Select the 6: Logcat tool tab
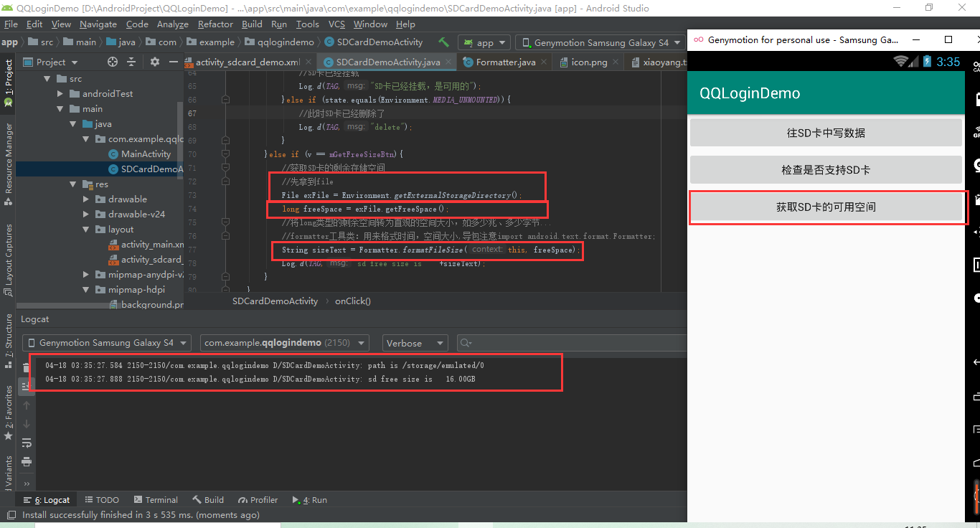Image resolution: width=980 pixels, height=528 pixels. (47, 500)
